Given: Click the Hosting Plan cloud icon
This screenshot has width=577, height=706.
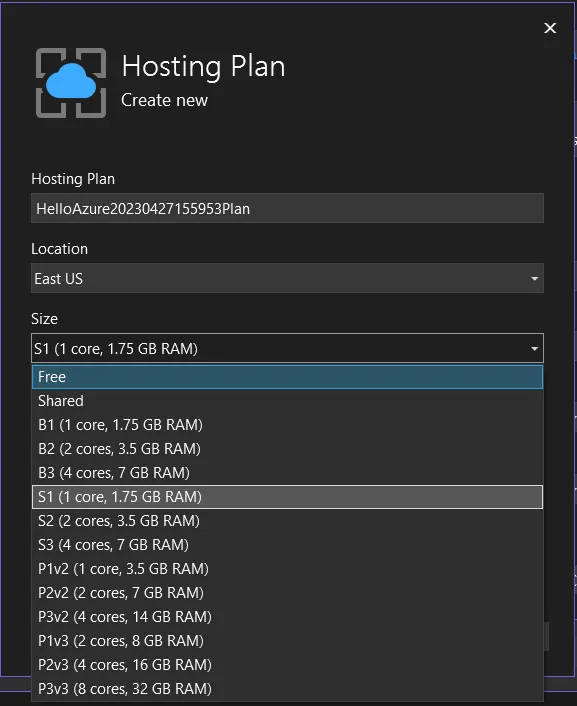Looking at the screenshot, I should click(71, 83).
